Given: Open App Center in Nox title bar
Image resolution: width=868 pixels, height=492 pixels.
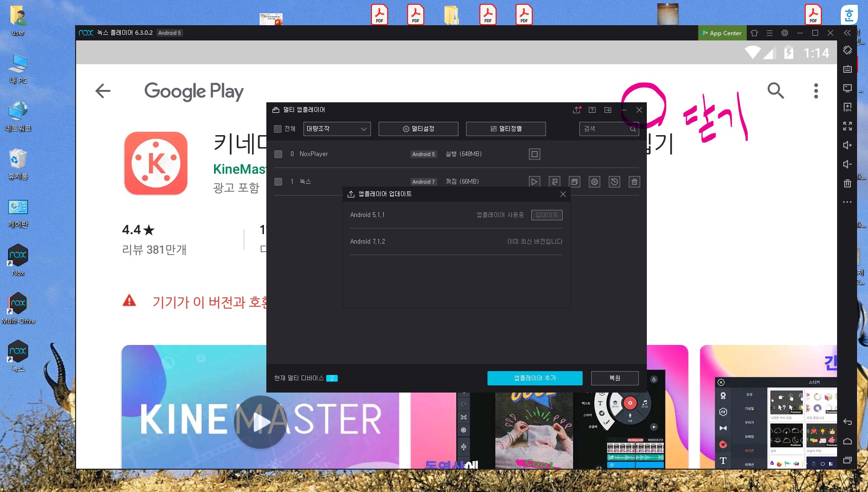Looking at the screenshot, I should point(722,33).
